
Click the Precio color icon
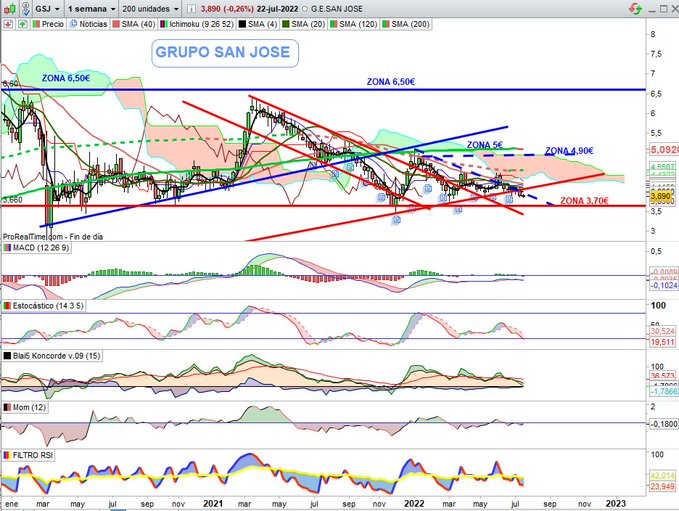pyautogui.click(x=36, y=24)
